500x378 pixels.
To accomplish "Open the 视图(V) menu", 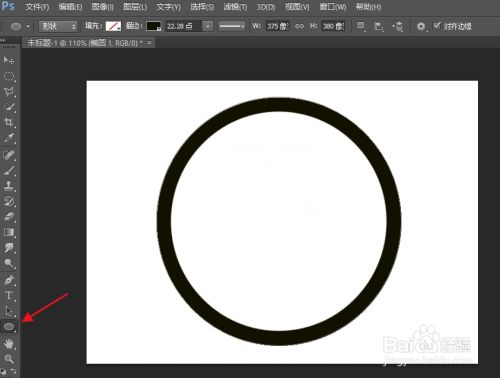I will [297, 7].
